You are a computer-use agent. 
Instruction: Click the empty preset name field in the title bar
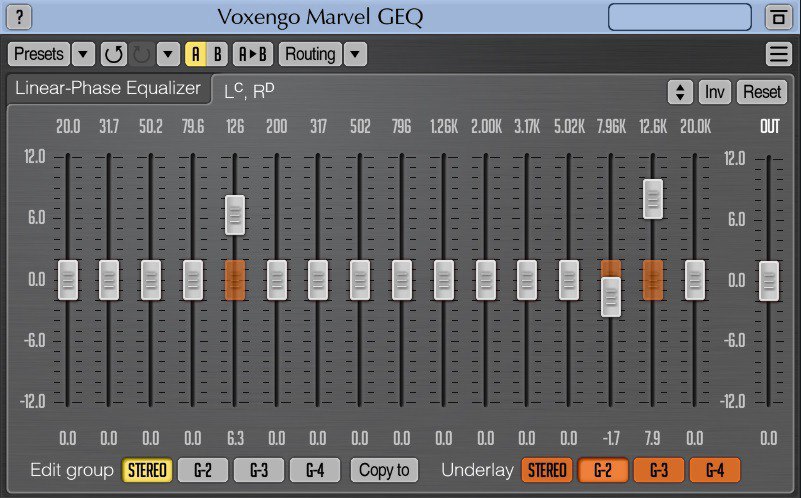(679, 17)
